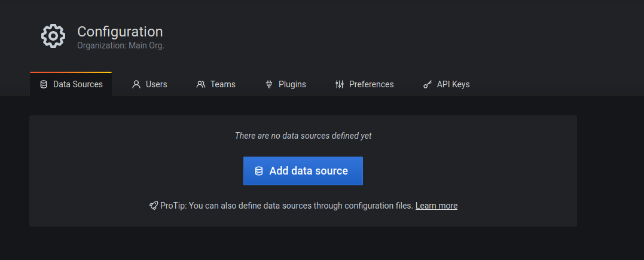Click the plug icon on the Plugins tab
This screenshot has height=260, width=644.
tap(269, 84)
